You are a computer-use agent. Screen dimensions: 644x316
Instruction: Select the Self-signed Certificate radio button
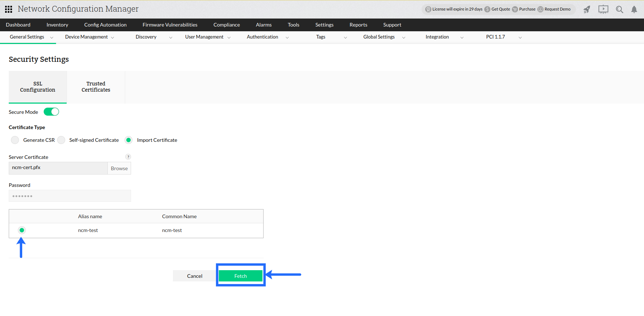tap(61, 140)
